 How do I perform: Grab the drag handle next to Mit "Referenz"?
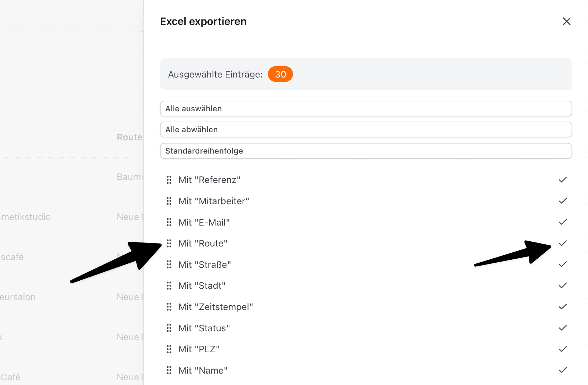[x=169, y=180]
